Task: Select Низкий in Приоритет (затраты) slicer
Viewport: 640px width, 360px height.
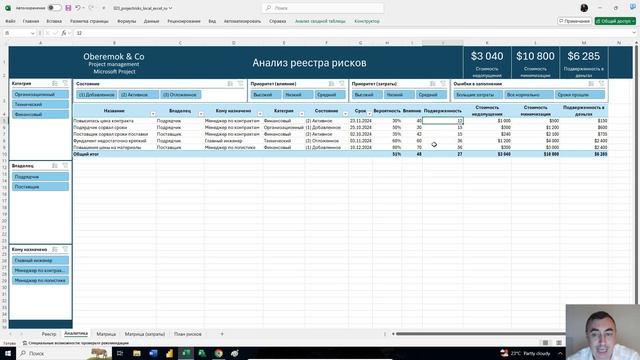Action: tap(399, 95)
